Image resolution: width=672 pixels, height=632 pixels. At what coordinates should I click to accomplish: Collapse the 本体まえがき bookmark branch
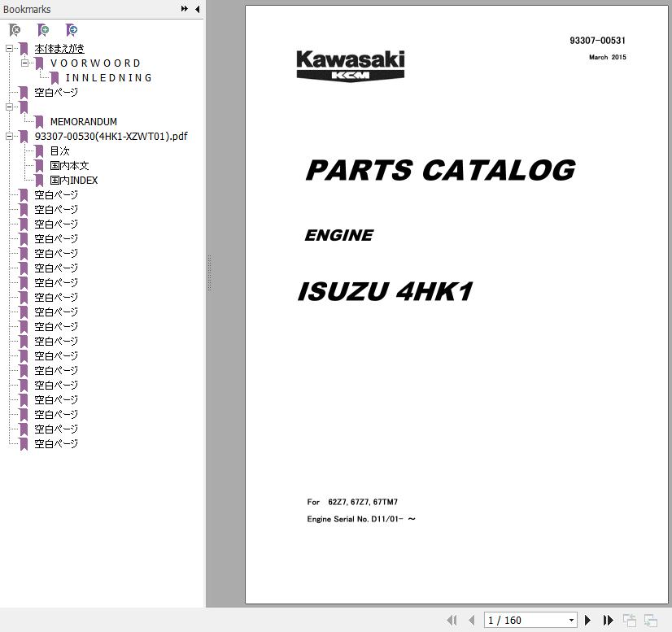(x=9, y=49)
